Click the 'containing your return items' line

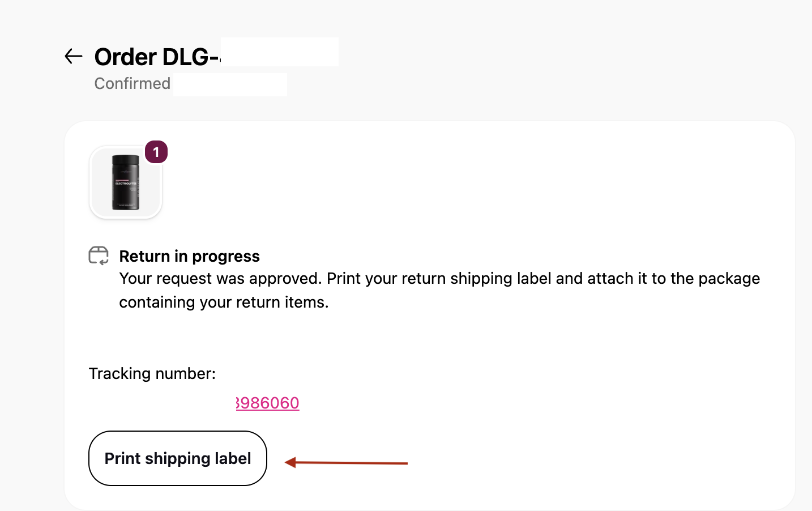tap(224, 303)
